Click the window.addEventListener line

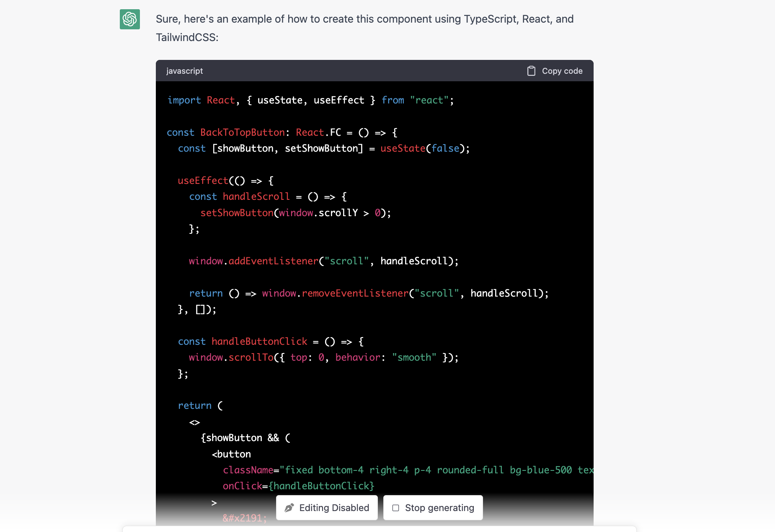(324, 261)
